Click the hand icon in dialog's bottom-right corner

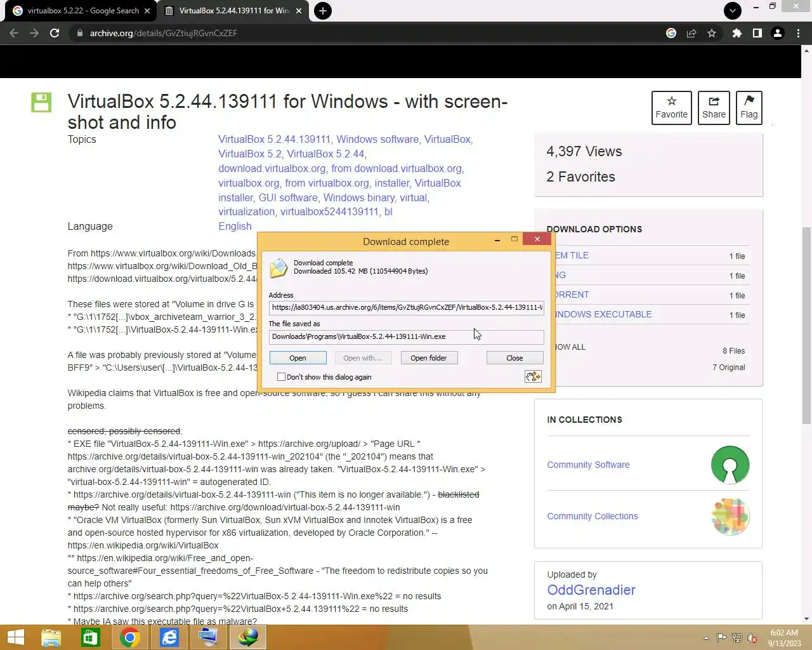(533, 376)
